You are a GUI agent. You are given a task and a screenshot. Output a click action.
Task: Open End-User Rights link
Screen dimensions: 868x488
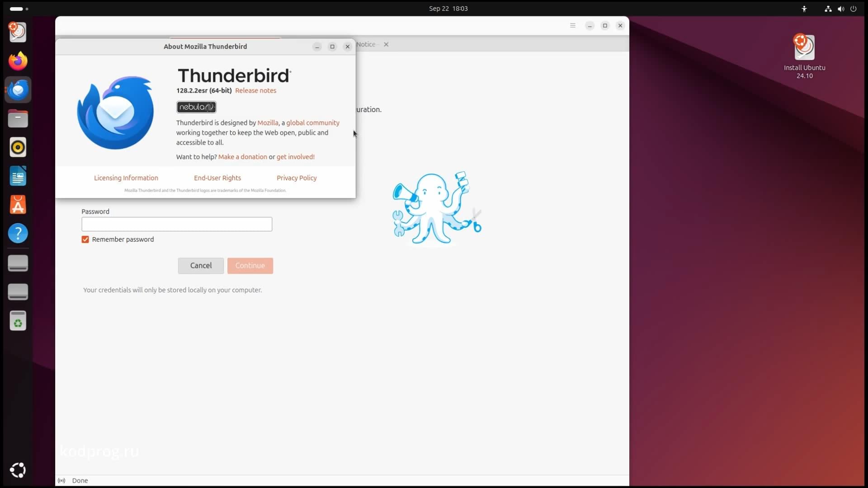217,178
